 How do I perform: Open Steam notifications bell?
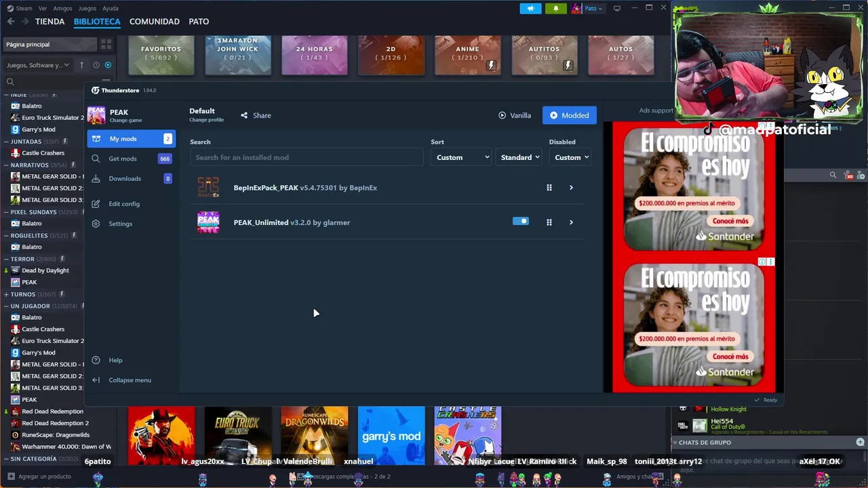pyautogui.click(x=556, y=8)
